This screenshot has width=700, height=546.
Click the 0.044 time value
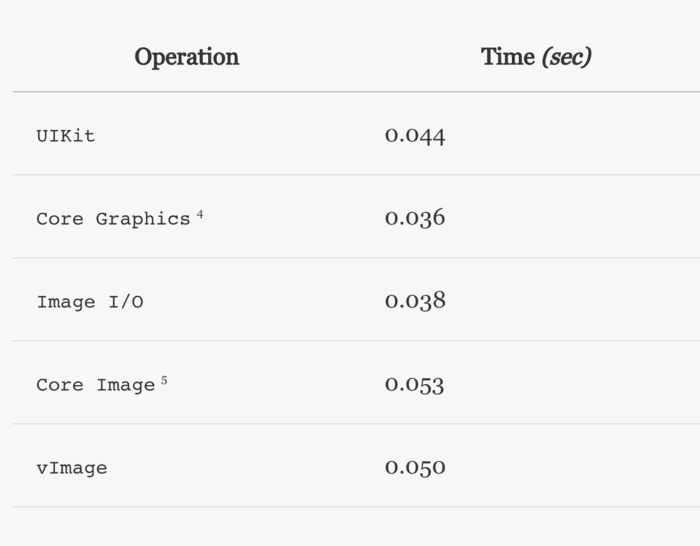[x=415, y=136]
